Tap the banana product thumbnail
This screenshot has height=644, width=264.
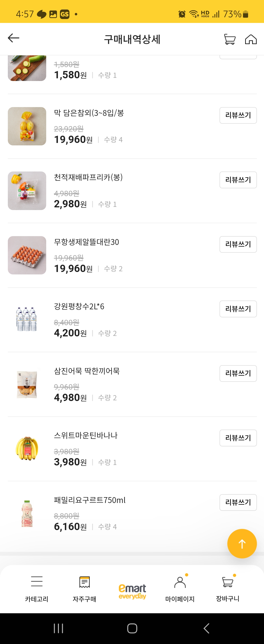27,449
